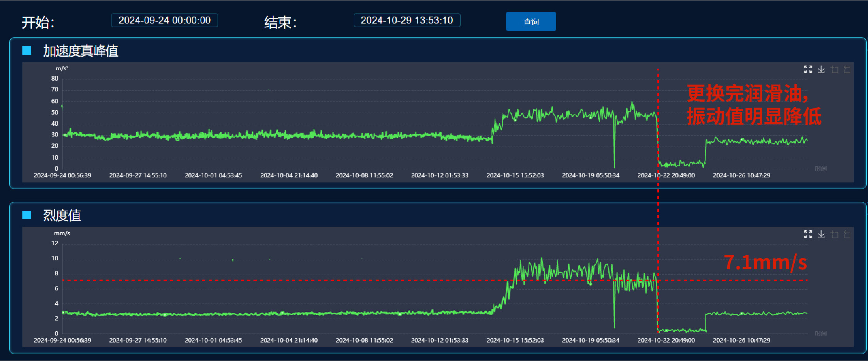Click the 结束: label
The width and height of the screenshot is (868, 361).
280,22
